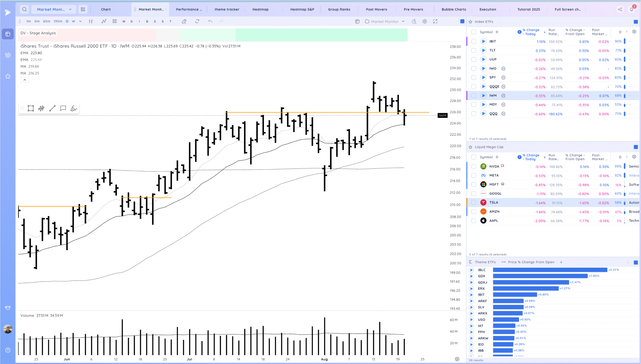Sort by Run Rate column header
The height and width of the screenshot is (364, 641).
click(553, 32)
